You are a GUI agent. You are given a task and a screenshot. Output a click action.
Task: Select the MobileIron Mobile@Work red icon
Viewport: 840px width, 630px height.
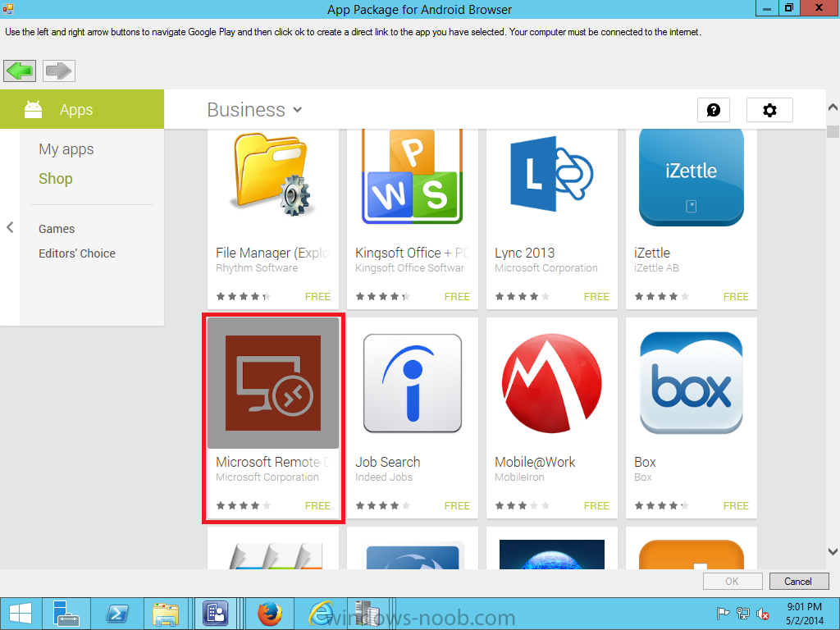pos(551,383)
